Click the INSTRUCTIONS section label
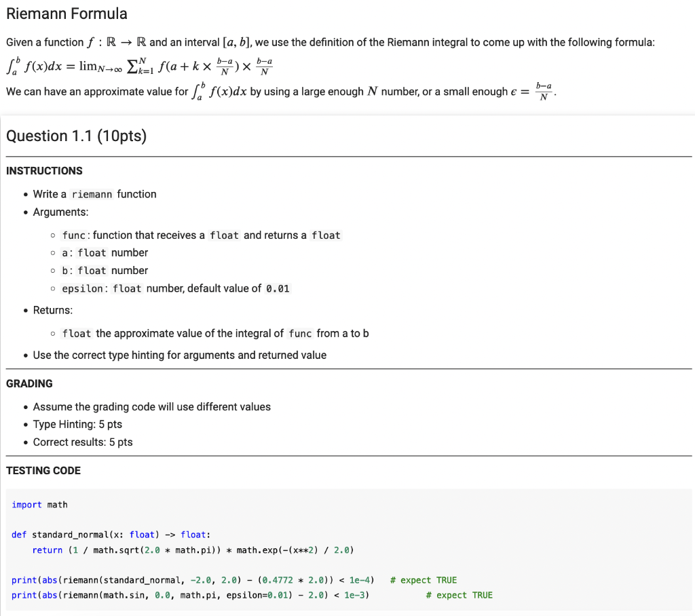695x616 pixels. click(44, 170)
